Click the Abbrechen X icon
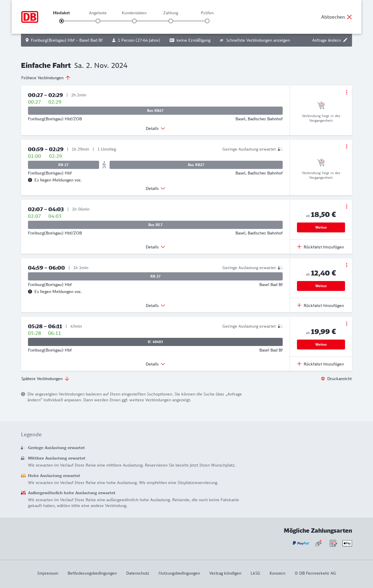 (x=349, y=17)
